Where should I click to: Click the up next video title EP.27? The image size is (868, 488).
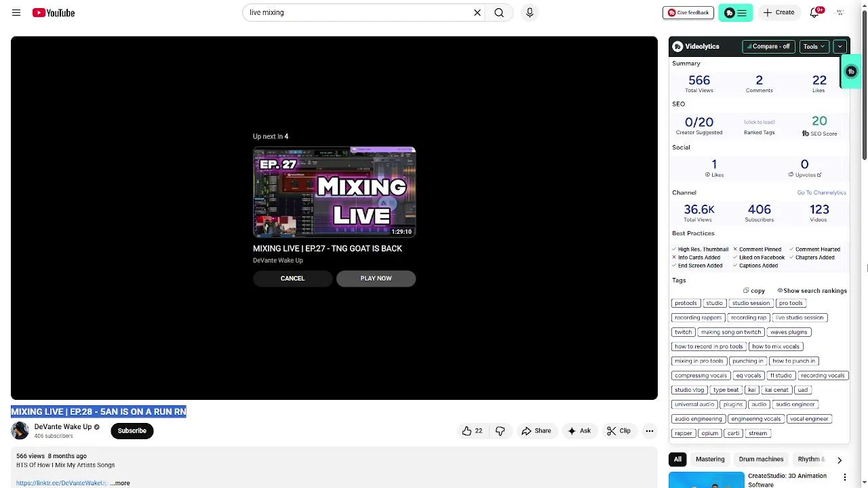pyautogui.click(x=328, y=249)
